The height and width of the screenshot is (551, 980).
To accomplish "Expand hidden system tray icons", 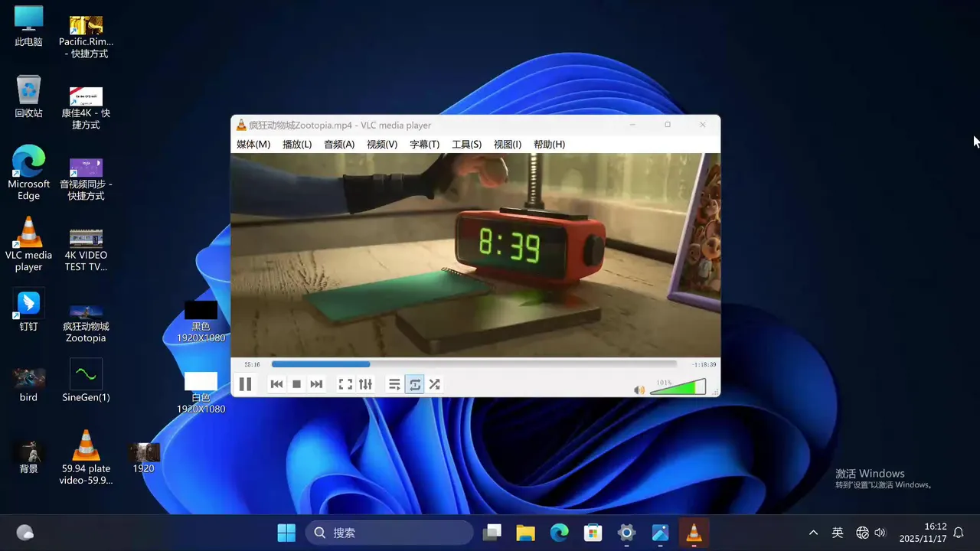I will [813, 533].
